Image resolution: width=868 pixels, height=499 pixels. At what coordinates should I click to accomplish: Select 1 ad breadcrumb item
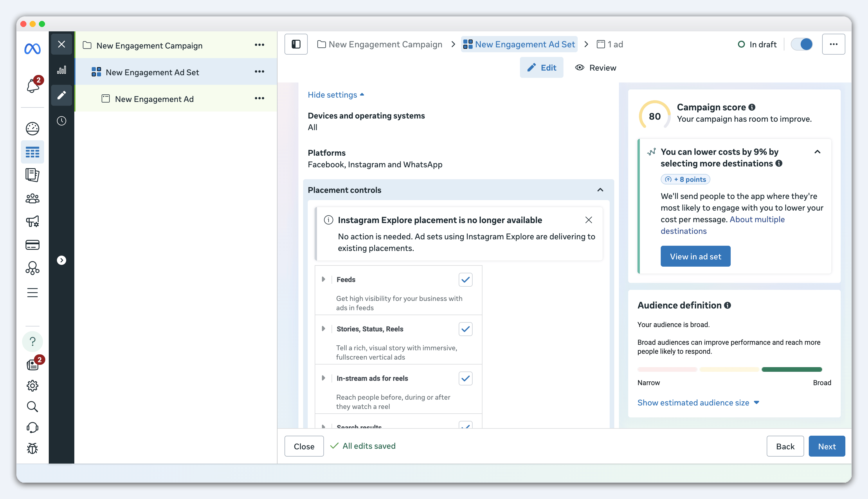tap(610, 44)
